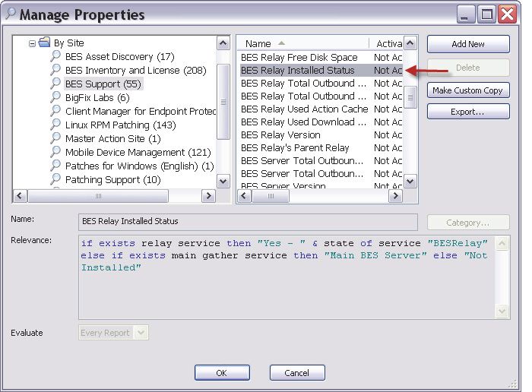Image resolution: width=532 pixels, height=392 pixels.
Task: Click the Manage Properties title bar icon
Action: pyautogui.click(x=11, y=14)
